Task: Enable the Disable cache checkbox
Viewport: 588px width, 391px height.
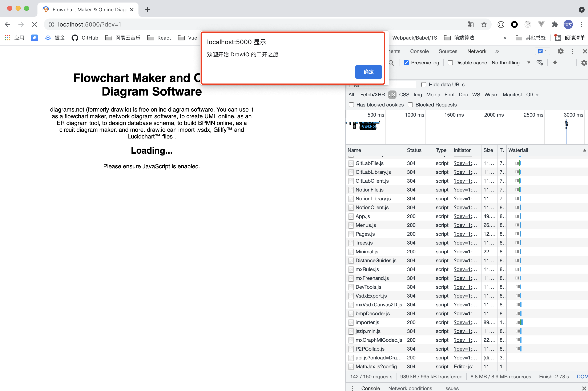Action: pos(450,63)
